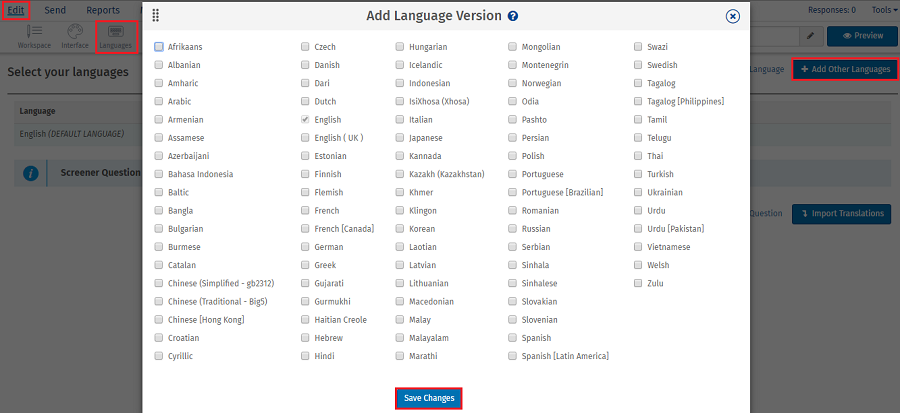Viewport: 900px width, 413px height.
Task: Click Add Other Languages button
Action: click(x=845, y=69)
